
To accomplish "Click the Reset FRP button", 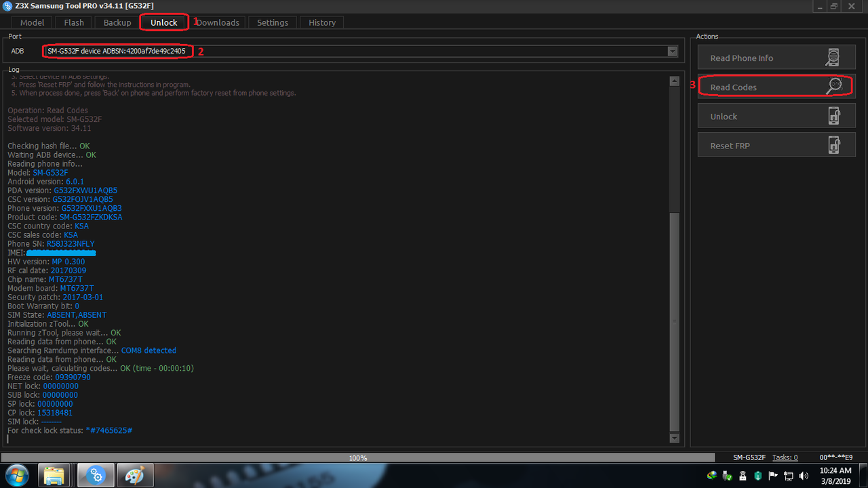I will pos(776,146).
